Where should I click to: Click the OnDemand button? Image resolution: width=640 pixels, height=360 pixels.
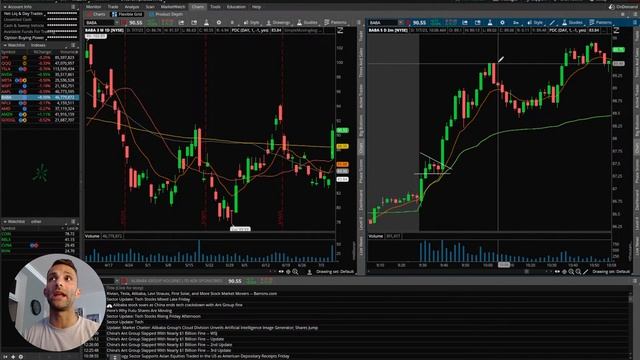(x=623, y=7)
